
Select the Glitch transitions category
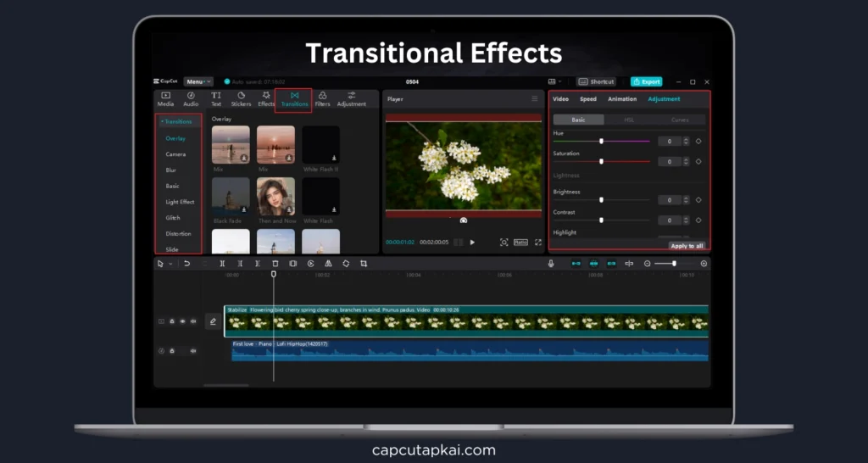(x=173, y=218)
